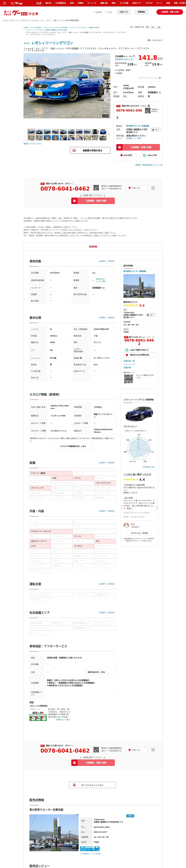Click the help icon next to 過給器
Image resolution: width=186 pixels, height=868 pixels.
[x=81, y=358]
